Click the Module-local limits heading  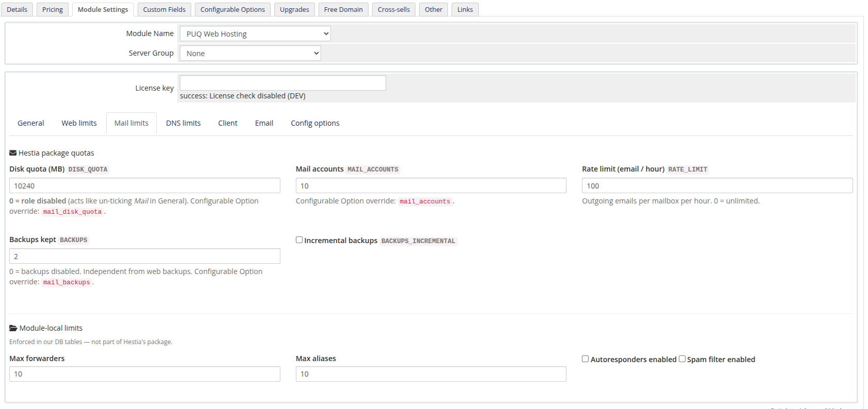point(51,328)
